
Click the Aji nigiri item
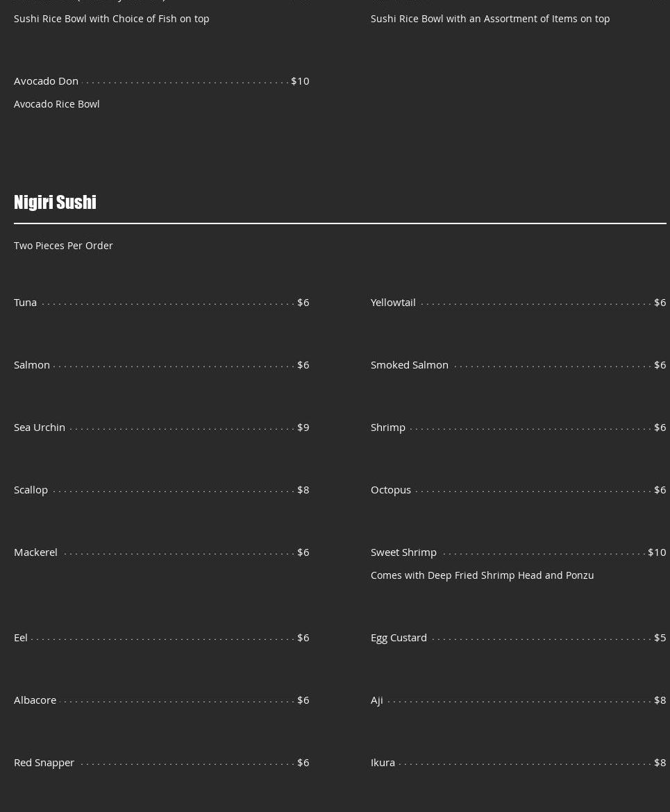[x=377, y=700]
